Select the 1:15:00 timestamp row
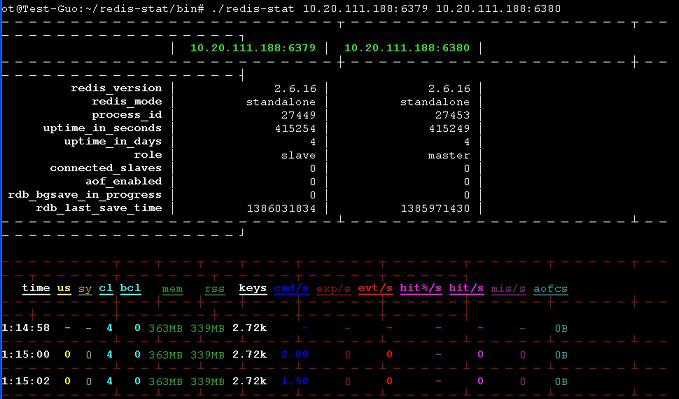 coord(25,355)
